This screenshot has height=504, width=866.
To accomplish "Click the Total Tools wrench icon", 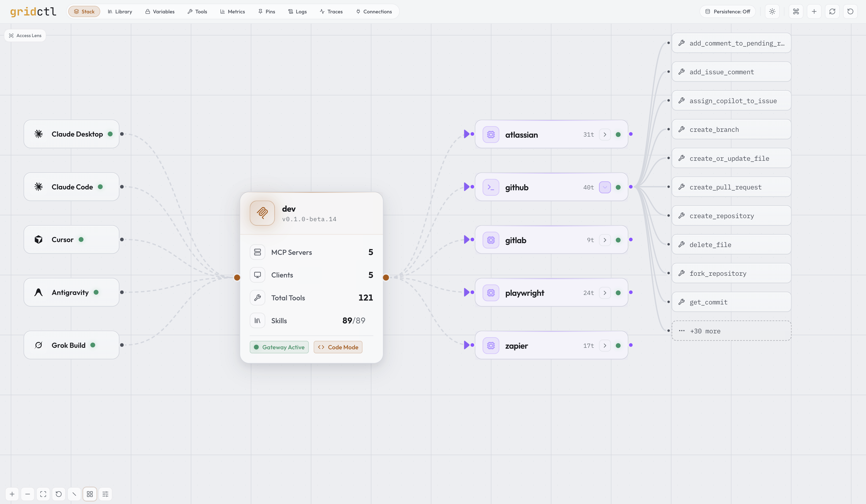I will tap(257, 298).
